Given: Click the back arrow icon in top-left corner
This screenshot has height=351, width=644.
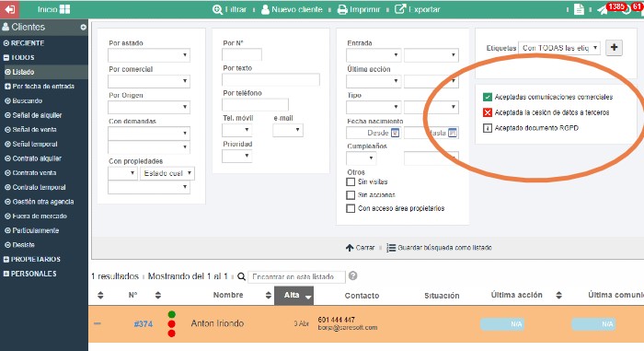Looking at the screenshot, I should pos(9,9).
